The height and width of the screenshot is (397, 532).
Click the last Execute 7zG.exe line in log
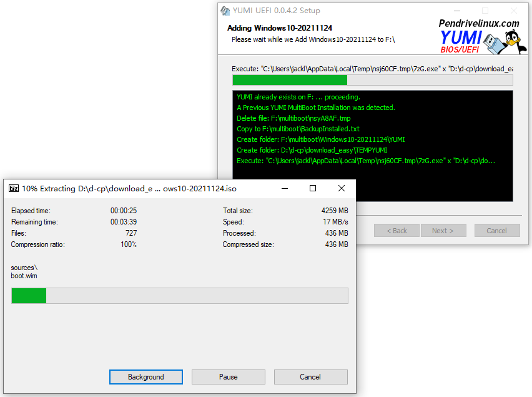366,161
